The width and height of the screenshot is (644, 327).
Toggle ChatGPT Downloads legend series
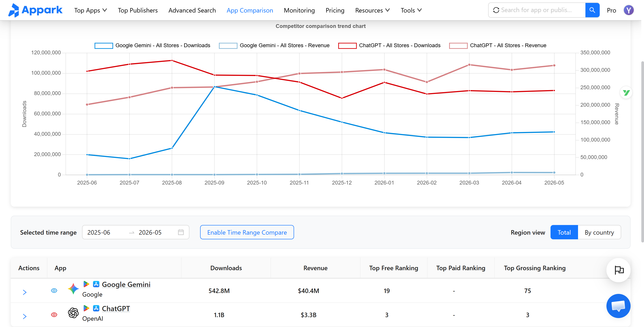(x=389, y=45)
